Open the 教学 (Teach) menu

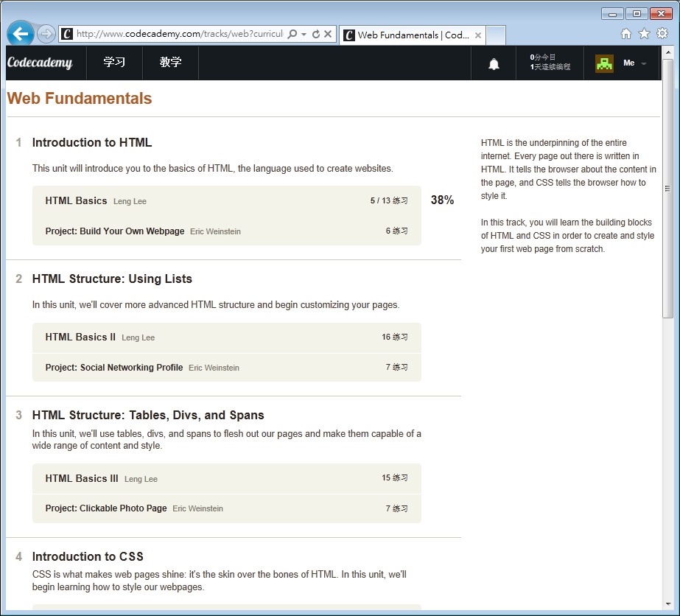click(x=170, y=63)
